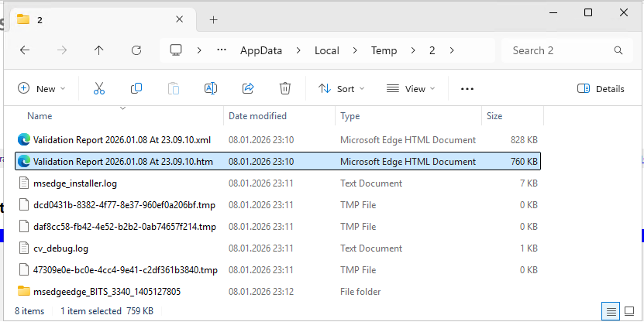Click the Cut scissors icon
The width and height of the screenshot is (644, 322).
click(x=99, y=89)
